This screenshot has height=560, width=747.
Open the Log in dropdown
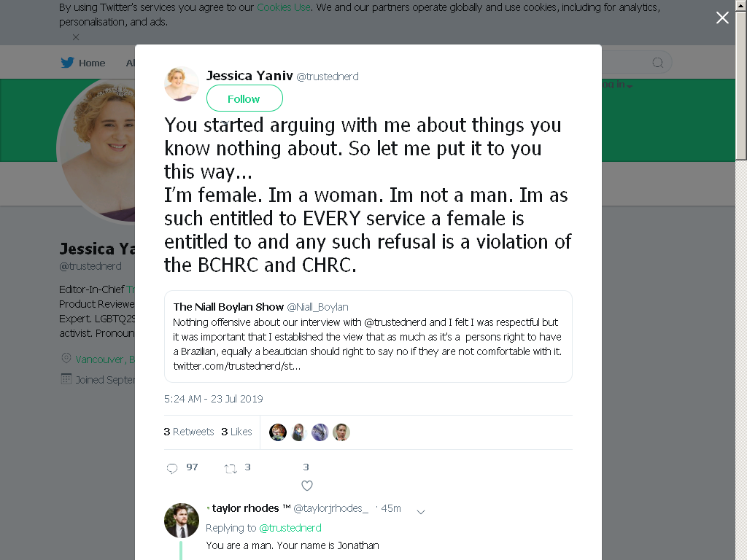point(617,85)
